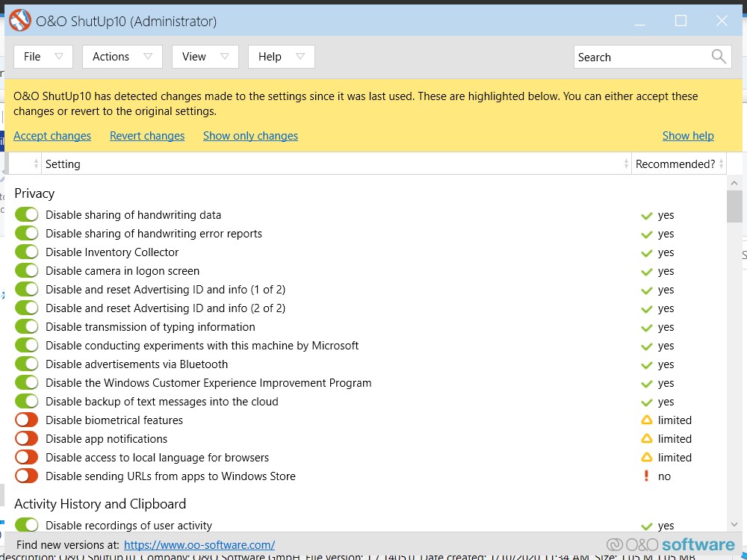The image size is (747, 560).
Task: Enable Disable sending URLs to Windows Store
Action: [x=26, y=476]
